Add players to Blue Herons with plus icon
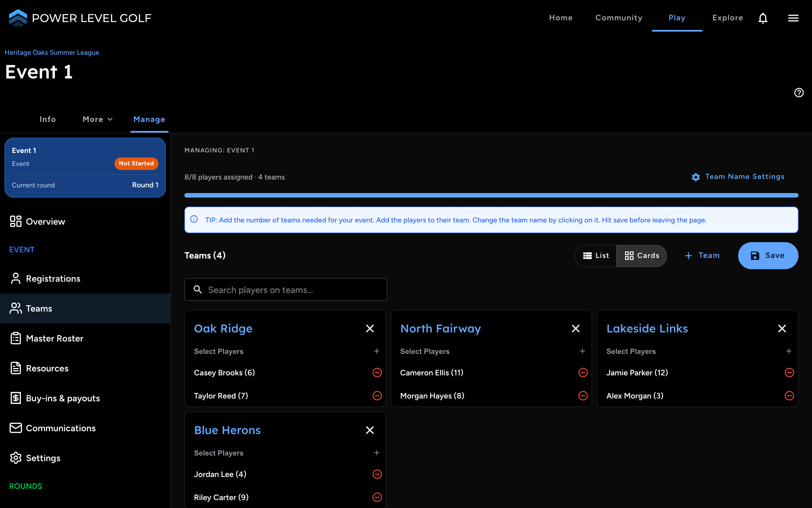Viewport: 812px width, 508px height. pyautogui.click(x=377, y=453)
